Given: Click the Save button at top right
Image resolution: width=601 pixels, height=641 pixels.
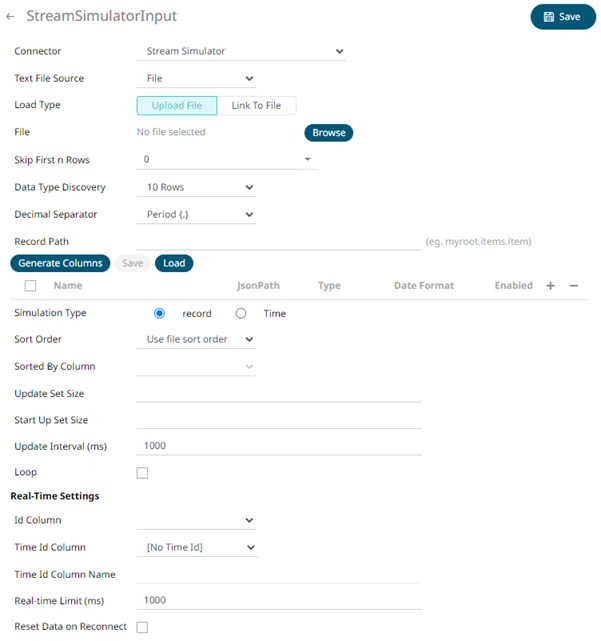Looking at the screenshot, I should (x=563, y=17).
